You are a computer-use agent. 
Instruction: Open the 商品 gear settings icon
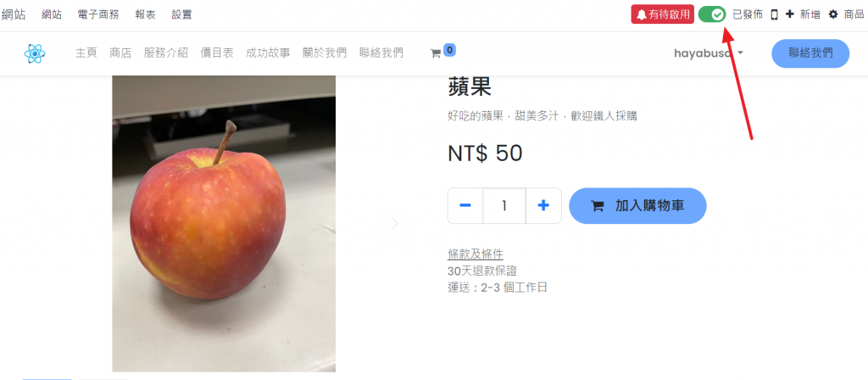[833, 14]
